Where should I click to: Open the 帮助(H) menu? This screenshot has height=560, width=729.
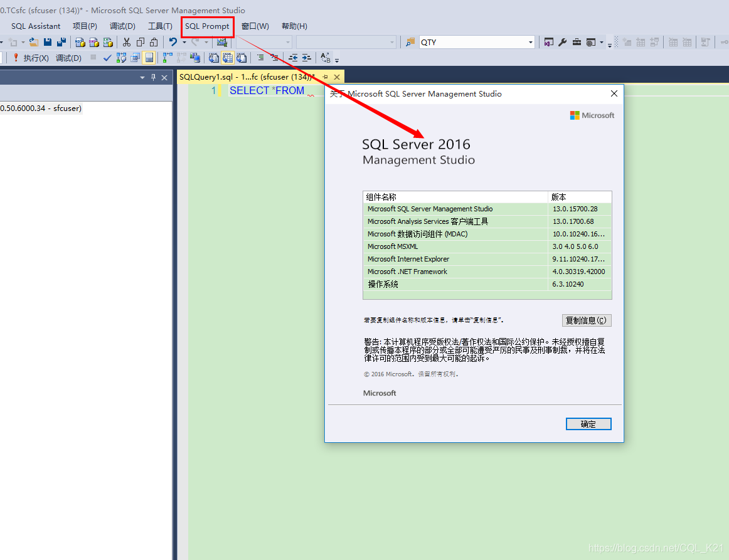(294, 26)
